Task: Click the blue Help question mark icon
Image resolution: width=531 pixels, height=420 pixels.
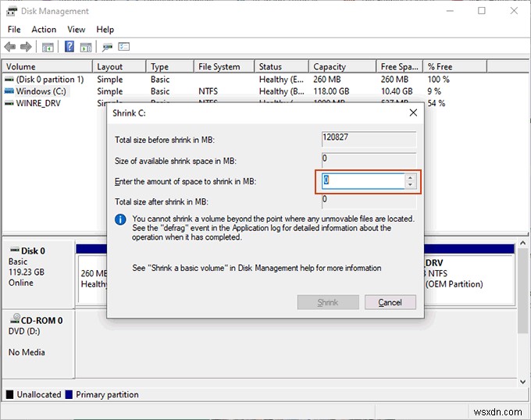Action: [69, 46]
